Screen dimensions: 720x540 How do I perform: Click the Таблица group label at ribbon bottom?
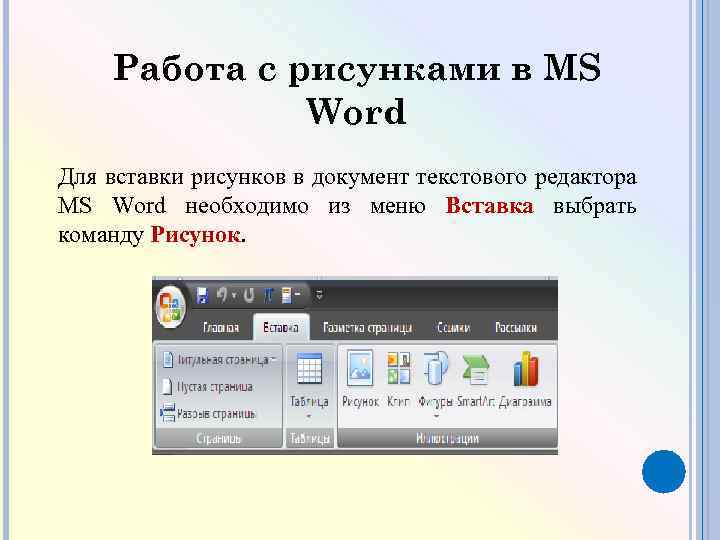click(309, 439)
